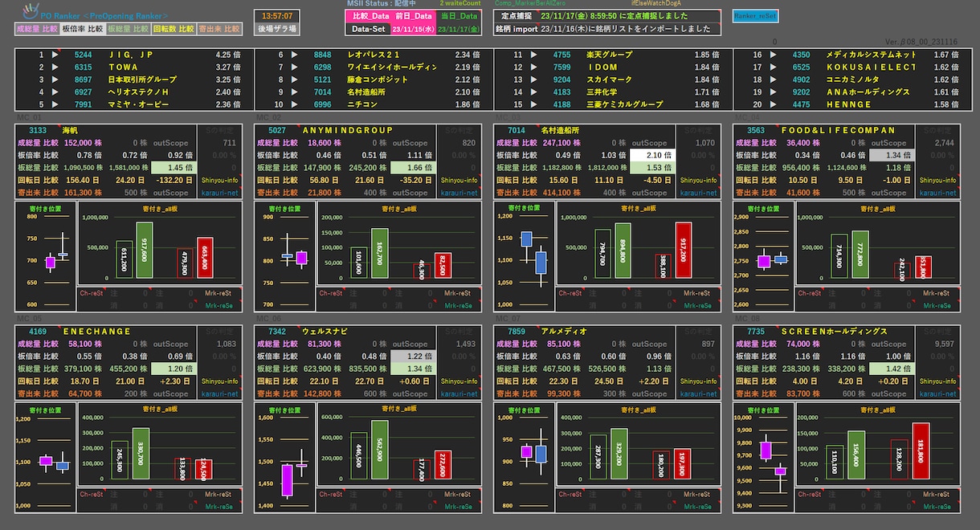Click the arrow beside 7991 マミヤ・オーピー
The image size is (980, 530).
(x=55, y=104)
